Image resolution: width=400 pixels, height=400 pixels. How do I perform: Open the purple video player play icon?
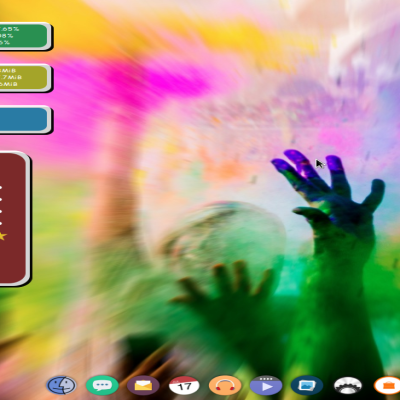coord(266,385)
